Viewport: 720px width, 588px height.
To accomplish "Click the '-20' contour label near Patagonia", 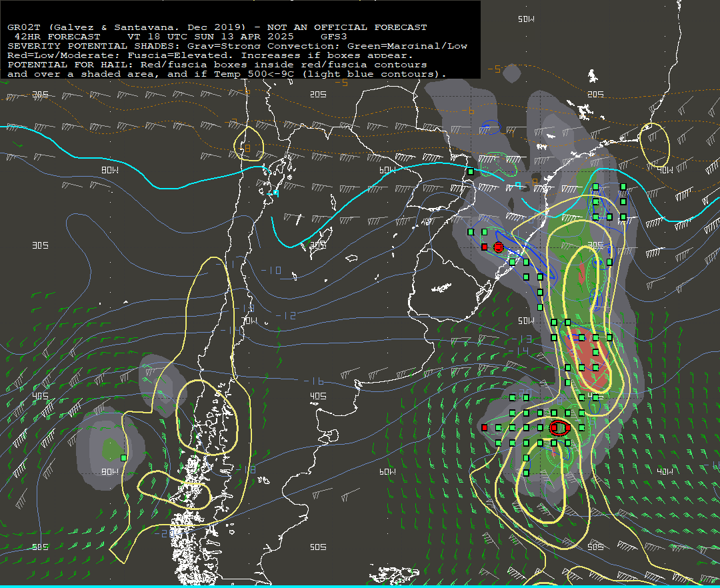I will (164, 533).
